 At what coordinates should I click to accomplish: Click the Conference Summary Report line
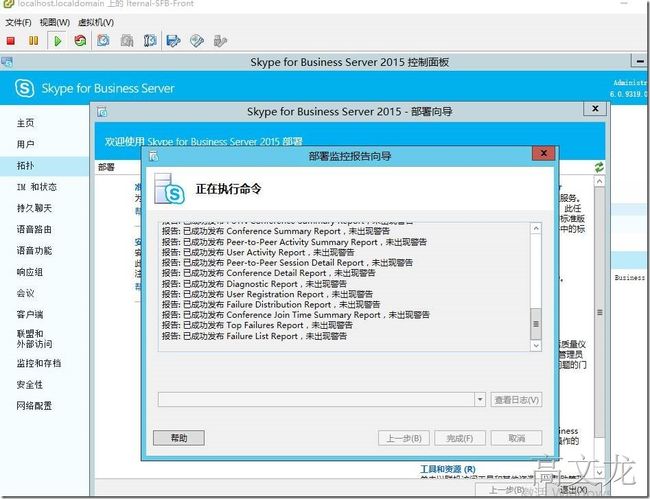276,231
